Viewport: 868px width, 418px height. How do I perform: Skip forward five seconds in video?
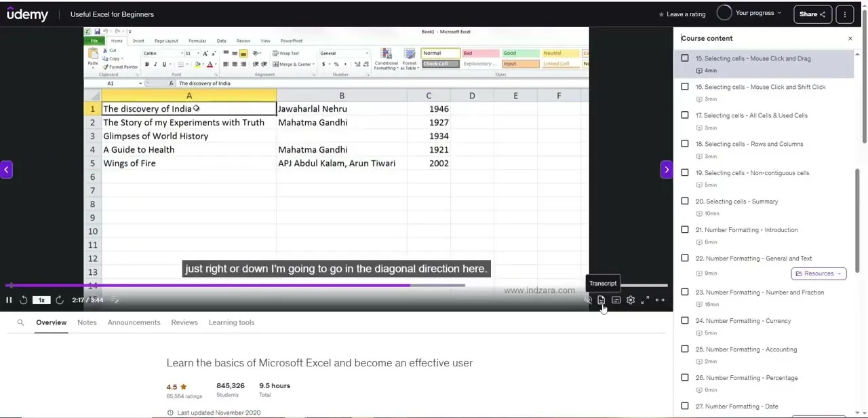[x=60, y=300]
